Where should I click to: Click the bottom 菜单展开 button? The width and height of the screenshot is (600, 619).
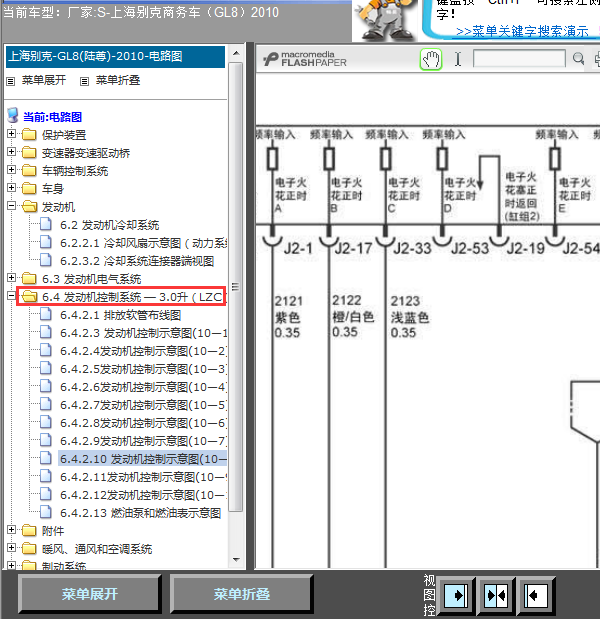[90, 594]
